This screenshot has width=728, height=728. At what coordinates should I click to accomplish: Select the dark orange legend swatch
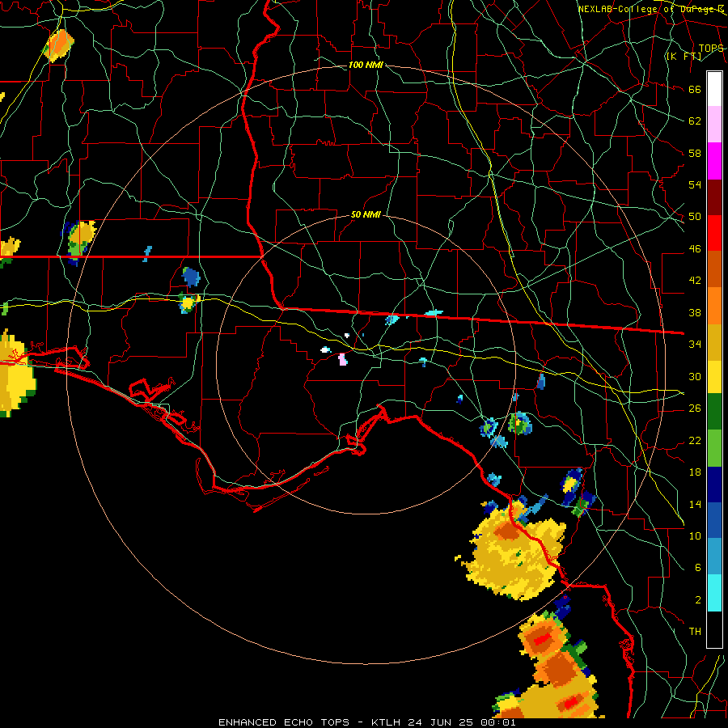(714, 269)
